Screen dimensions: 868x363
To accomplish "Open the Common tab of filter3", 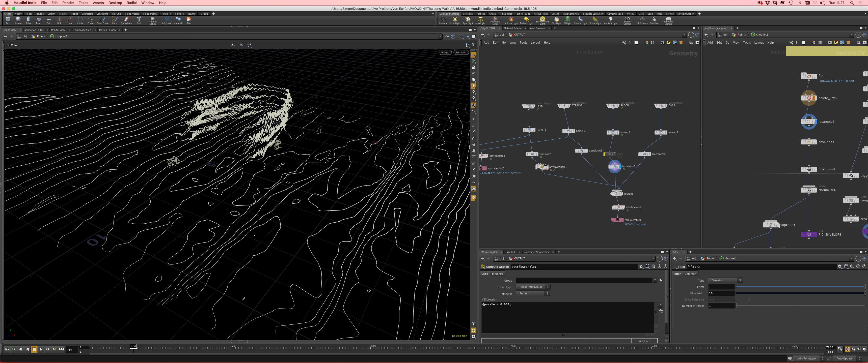I will point(690,274).
